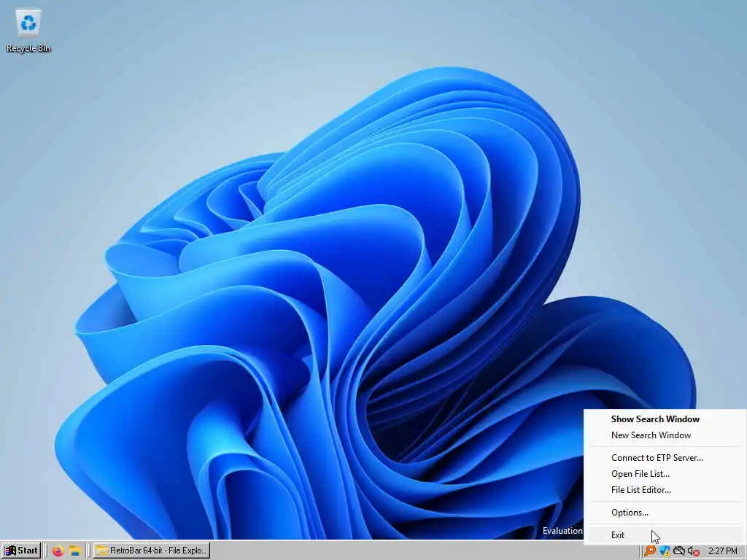Open the Windows Security tray icon
747x560 pixels.
pyautogui.click(x=664, y=551)
